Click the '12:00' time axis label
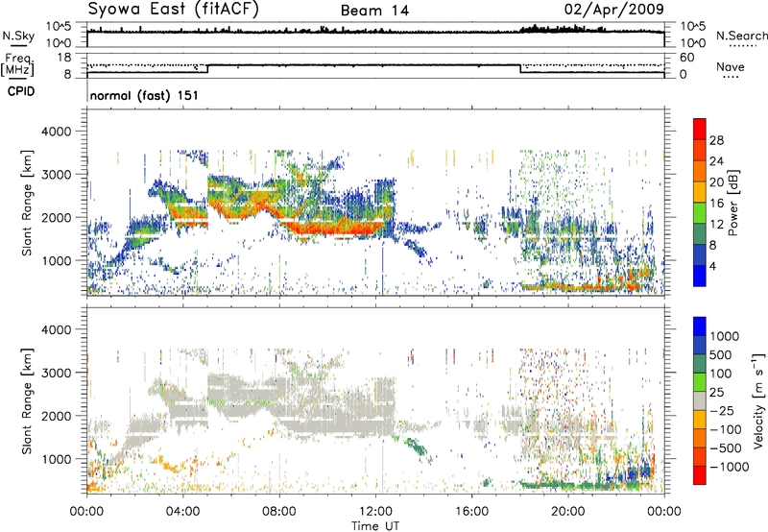This screenshot has width=768, height=532. coord(375,512)
